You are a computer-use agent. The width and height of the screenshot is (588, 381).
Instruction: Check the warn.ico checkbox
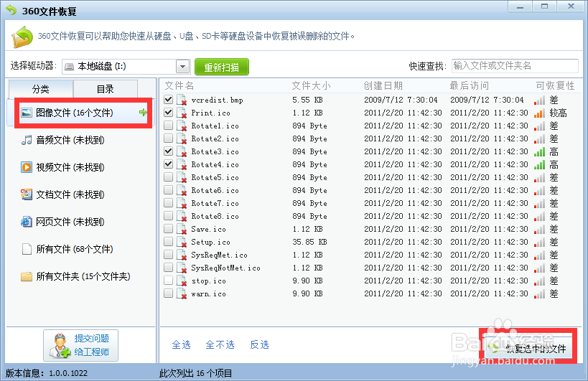pos(169,293)
